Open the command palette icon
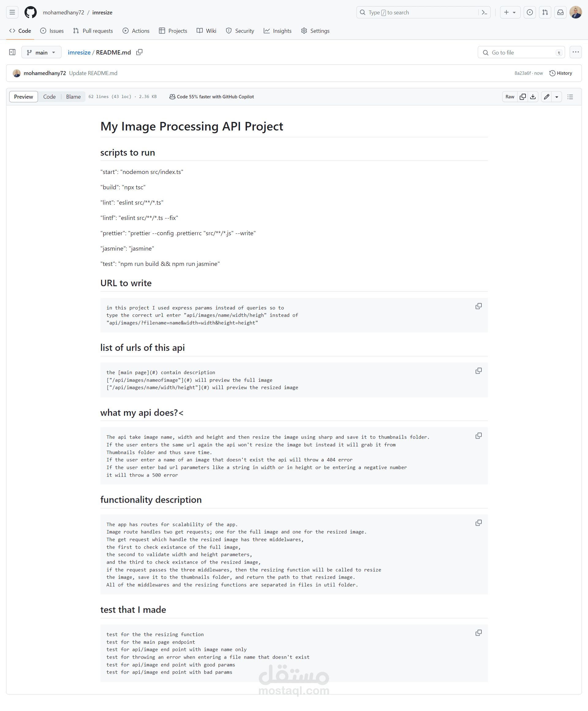 point(484,13)
